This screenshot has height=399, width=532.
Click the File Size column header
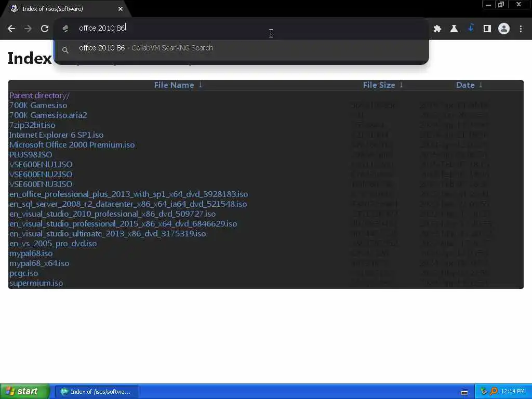click(x=379, y=85)
